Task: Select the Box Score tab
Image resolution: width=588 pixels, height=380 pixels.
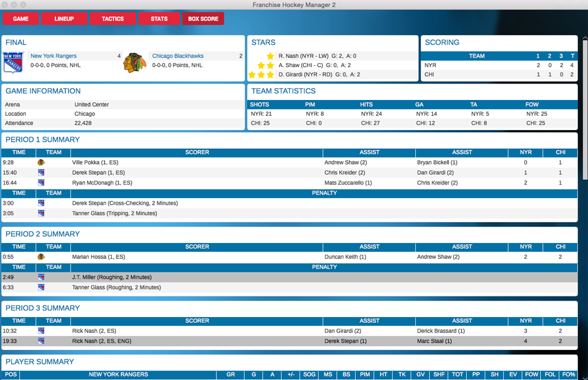Action: [203, 19]
